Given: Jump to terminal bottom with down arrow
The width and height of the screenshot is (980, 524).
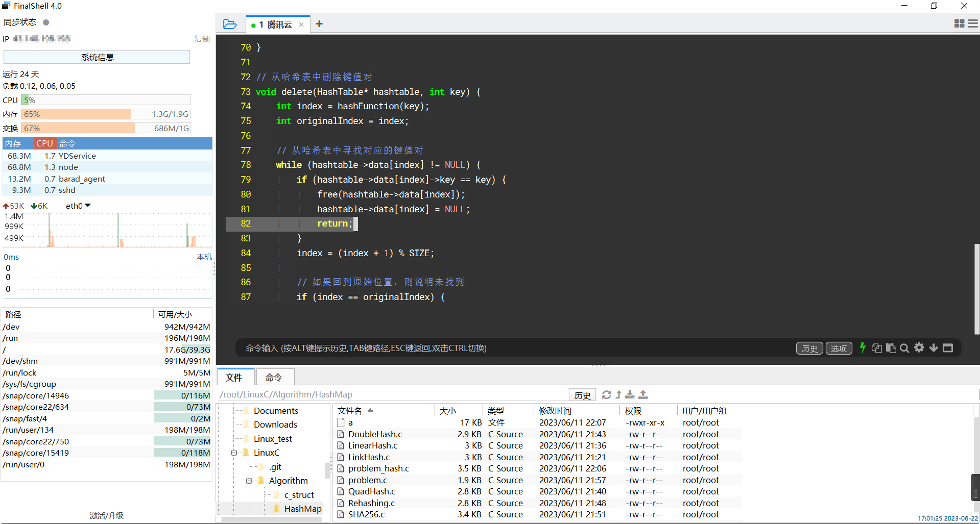Looking at the screenshot, I should pos(934,348).
